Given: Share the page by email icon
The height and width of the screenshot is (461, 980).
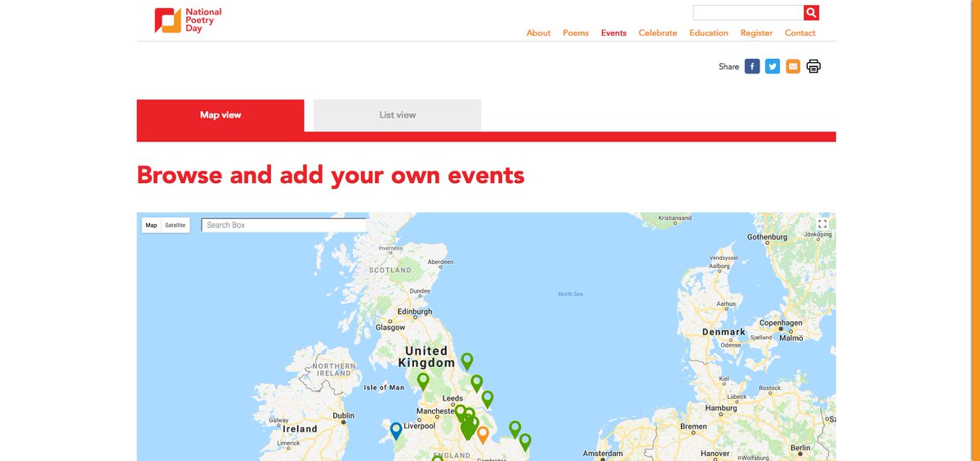Looking at the screenshot, I should point(793,66).
